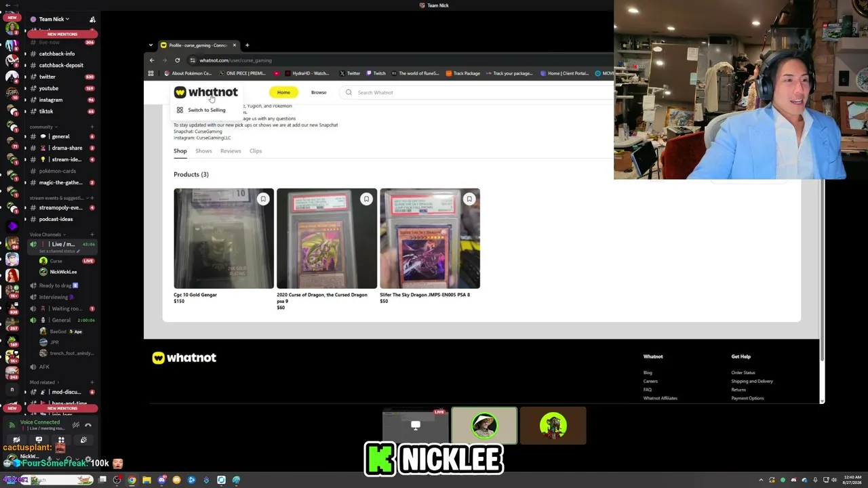868x488 pixels.
Task: Open the Clips tab
Action: click(x=256, y=151)
